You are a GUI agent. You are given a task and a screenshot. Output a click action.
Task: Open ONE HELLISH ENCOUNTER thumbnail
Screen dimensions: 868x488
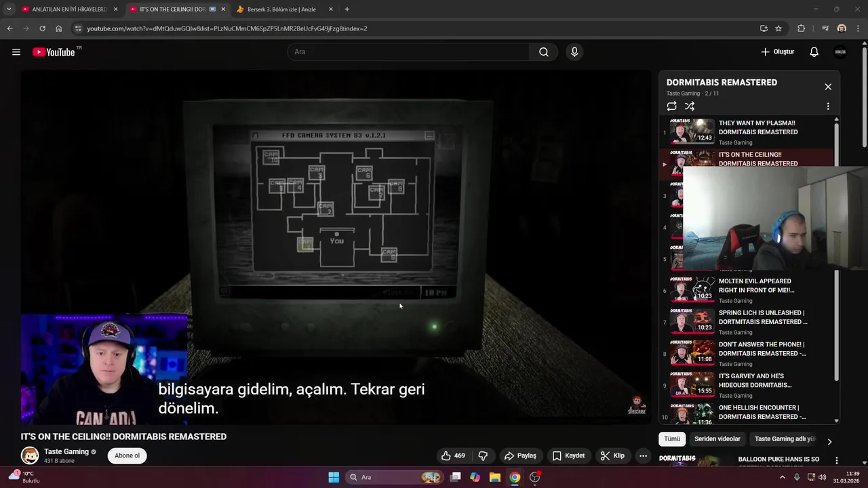tap(692, 413)
